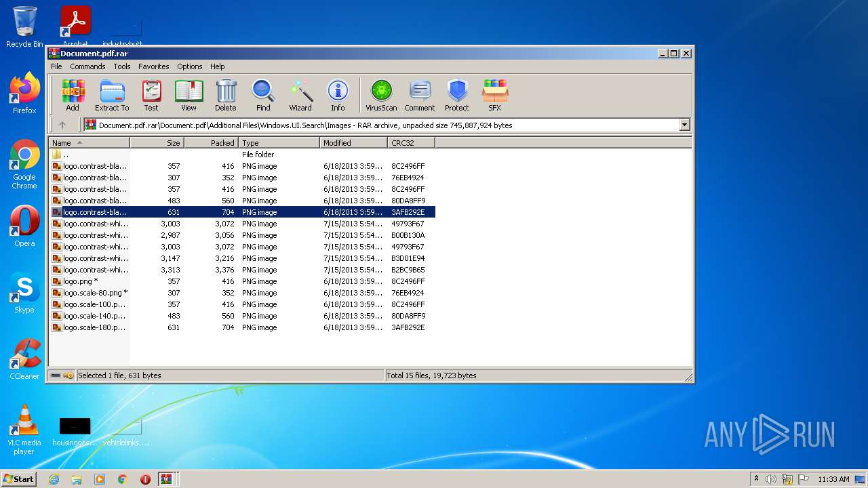868x488 pixels.
Task: Select the parent folder '..' row
Action: 242,155
